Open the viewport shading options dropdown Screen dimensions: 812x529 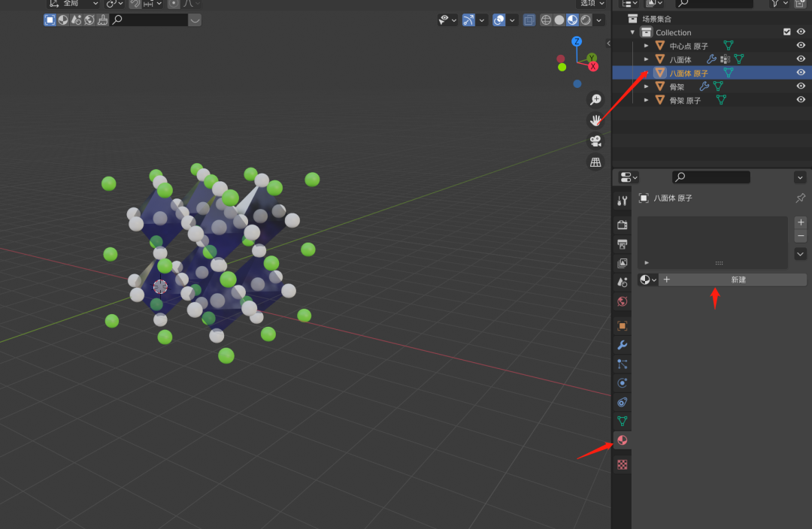pyautogui.click(x=599, y=20)
